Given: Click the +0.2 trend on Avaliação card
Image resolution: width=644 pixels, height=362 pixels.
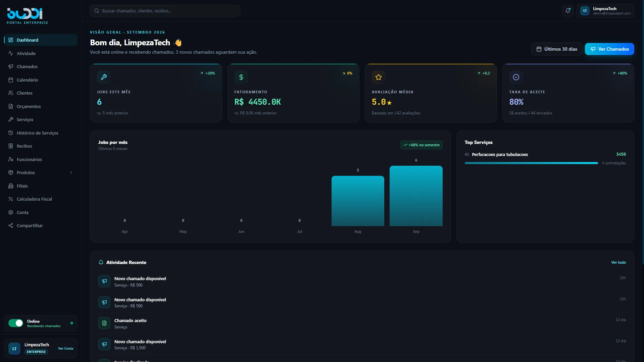Looking at the screenshot, I should point(483,73).
